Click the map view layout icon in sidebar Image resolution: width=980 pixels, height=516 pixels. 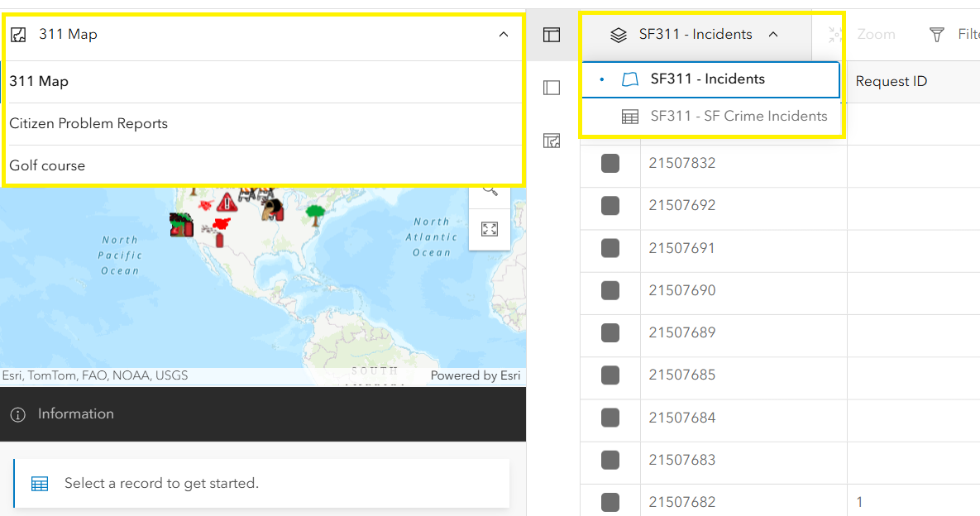coord(552,141)
